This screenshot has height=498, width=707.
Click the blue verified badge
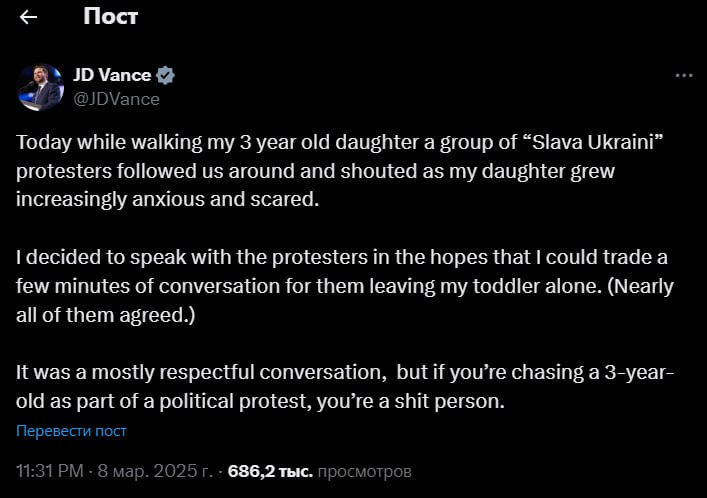point(166,76)
